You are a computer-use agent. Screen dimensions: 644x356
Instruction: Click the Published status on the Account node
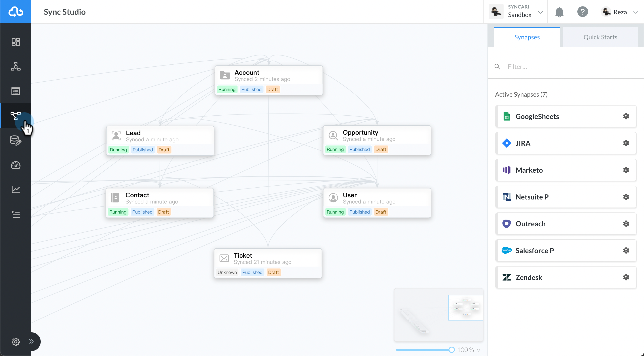point(251,89)
